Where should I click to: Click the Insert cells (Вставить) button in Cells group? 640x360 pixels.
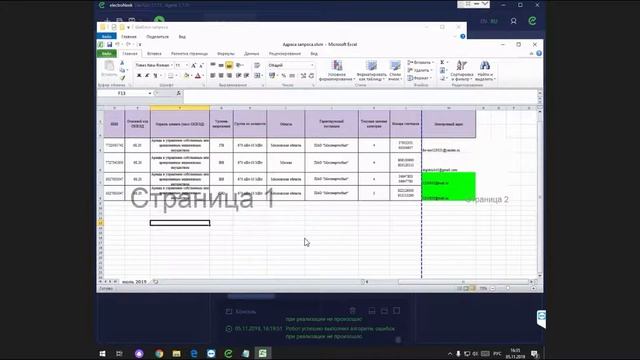[420, 62]
